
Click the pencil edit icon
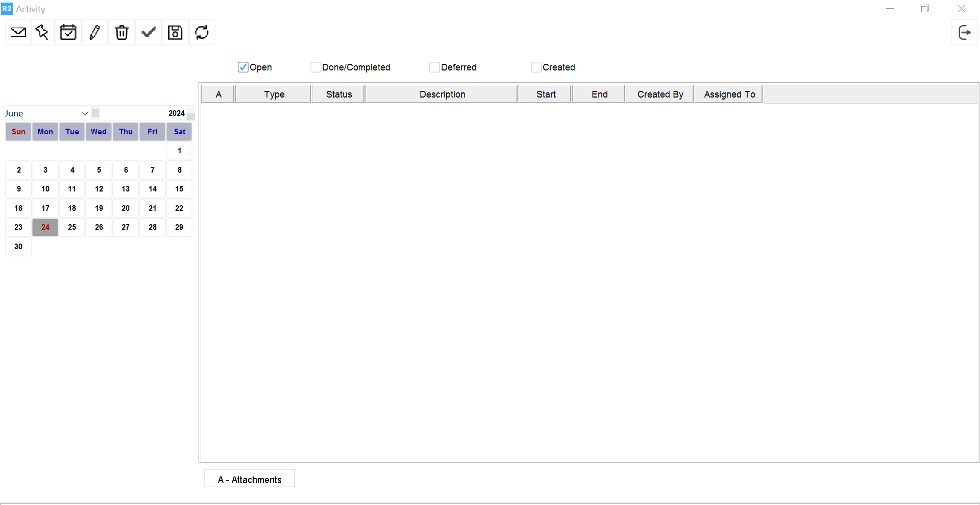click(95, 33)
